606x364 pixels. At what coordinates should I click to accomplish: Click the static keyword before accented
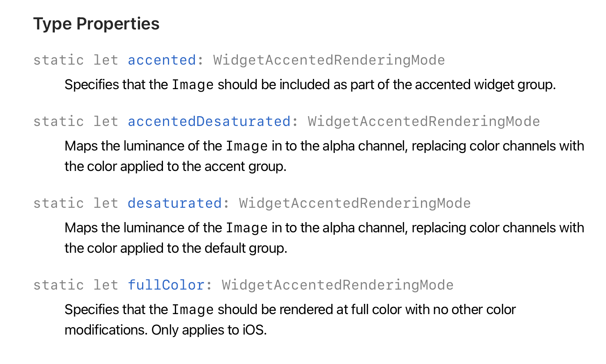pyautogui.click(x=59, y=60)
